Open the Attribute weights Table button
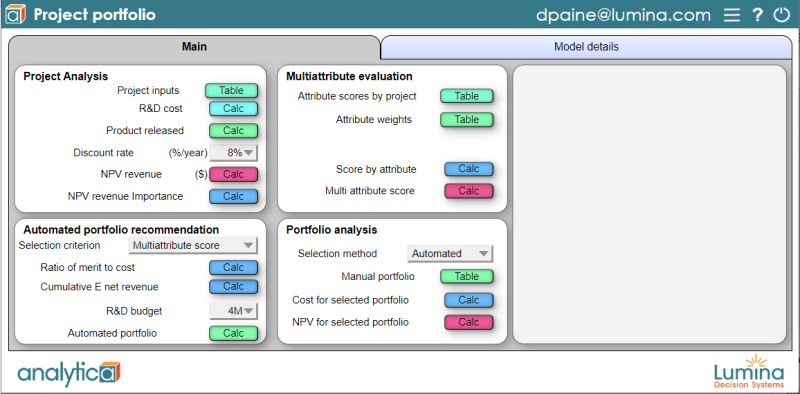 (467, 120)
